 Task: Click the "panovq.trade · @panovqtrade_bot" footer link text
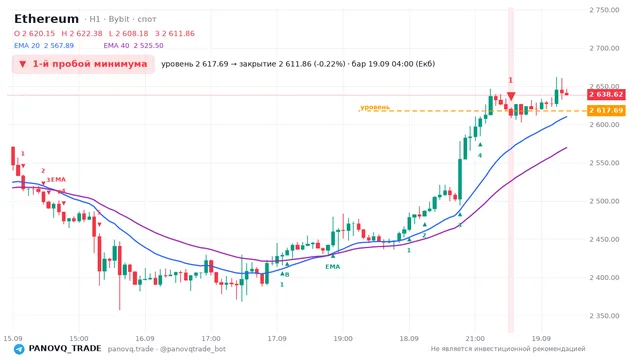coord(167,349)
